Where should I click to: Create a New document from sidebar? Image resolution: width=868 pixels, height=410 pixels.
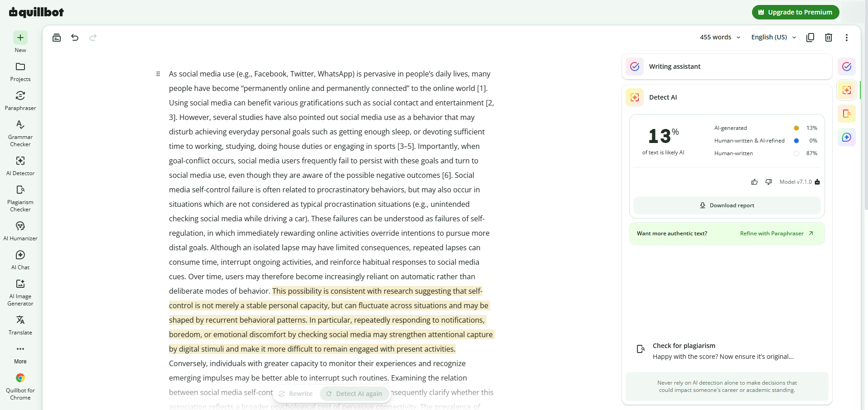point(20,42)
